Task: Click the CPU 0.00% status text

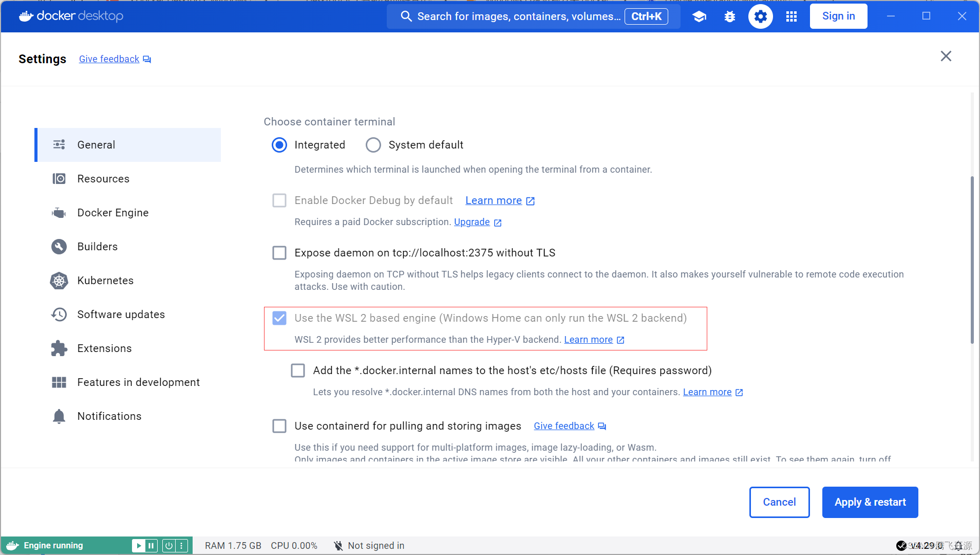Action: pos(294,546)
